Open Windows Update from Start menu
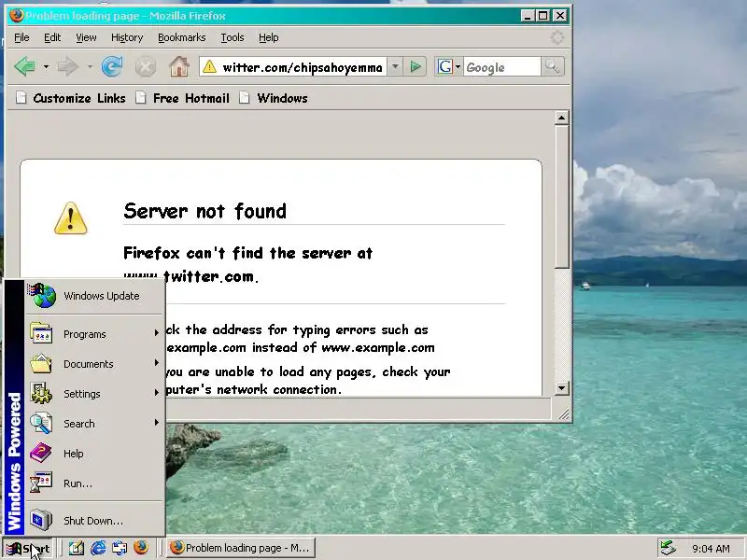 (95, 296)
